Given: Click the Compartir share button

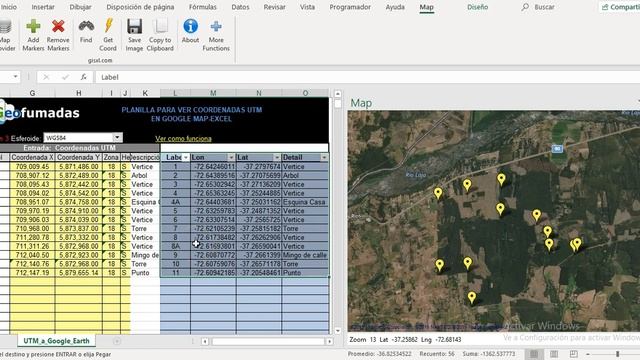Looking at the screenshot, I should pos(620,7).
